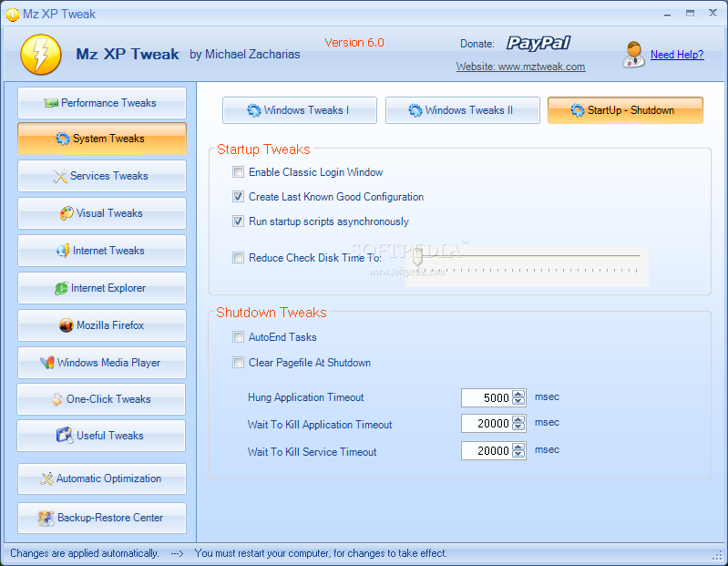This screenshot has height=566, width=728.
Task: Open Services Tweaks section
Action: click(x=102, y=176)
